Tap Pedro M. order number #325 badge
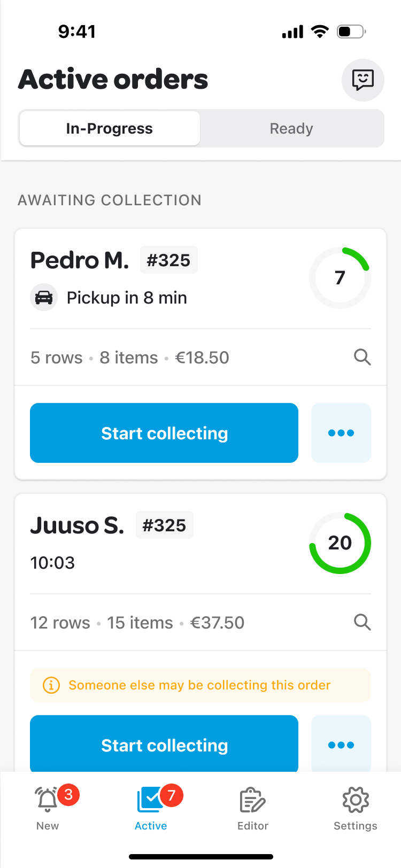This screenshot has width=401, height=868. [x=168, y=260]
